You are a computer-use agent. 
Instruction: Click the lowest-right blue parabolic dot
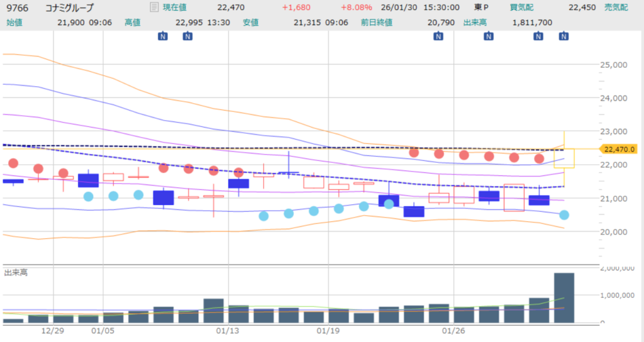click(x=564, y=215)
